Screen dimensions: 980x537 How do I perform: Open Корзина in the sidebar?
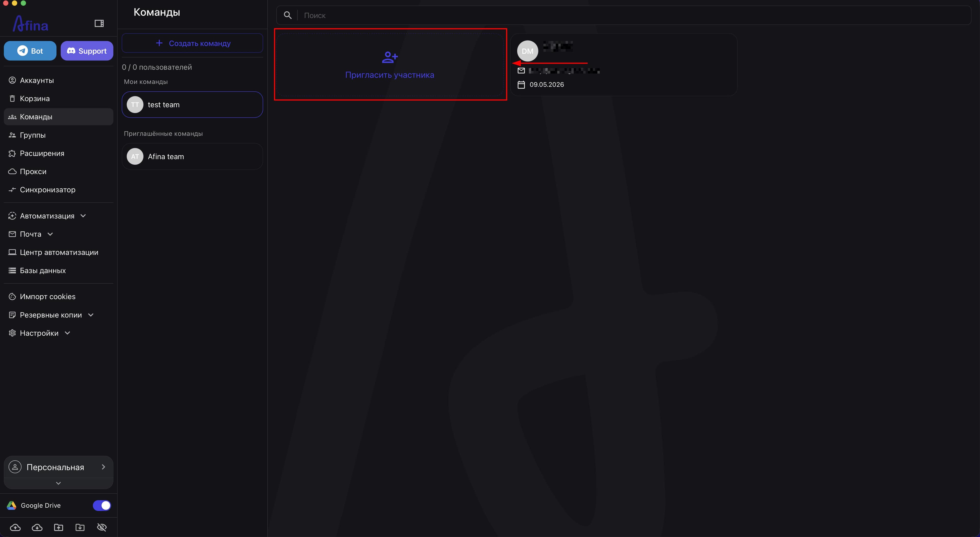tap(59, 99)
